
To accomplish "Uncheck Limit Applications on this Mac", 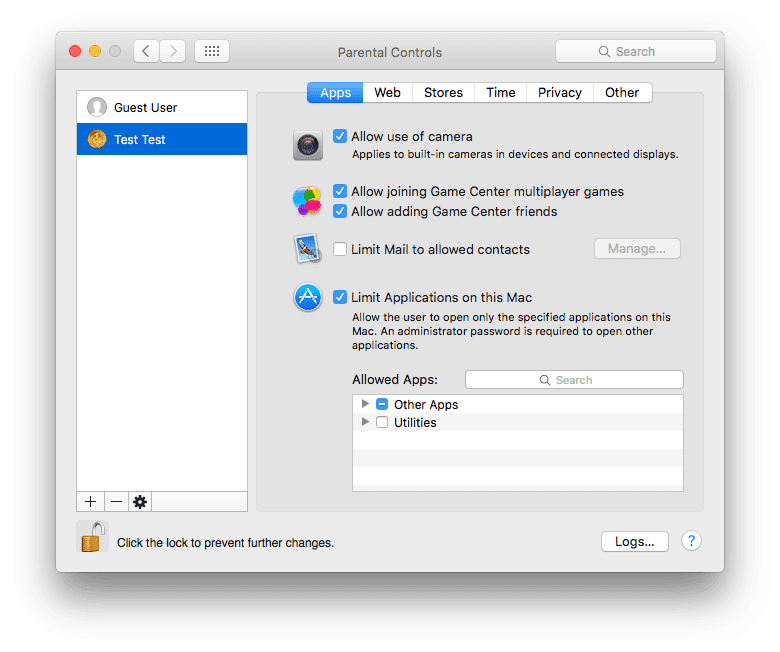I will (x=340, y=297).
